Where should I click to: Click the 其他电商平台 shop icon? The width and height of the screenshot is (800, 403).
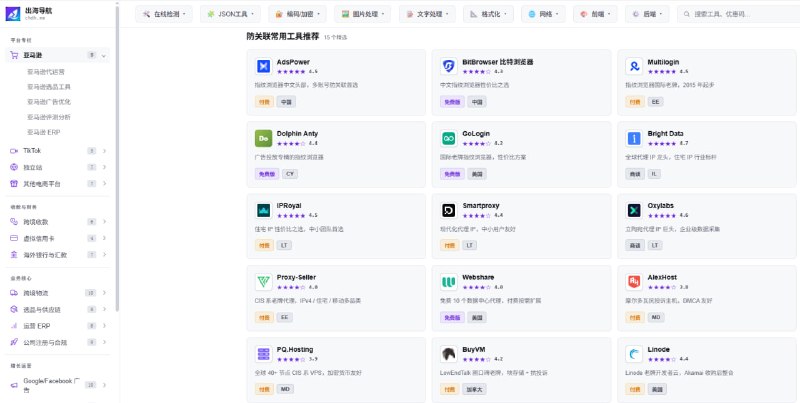14,184
